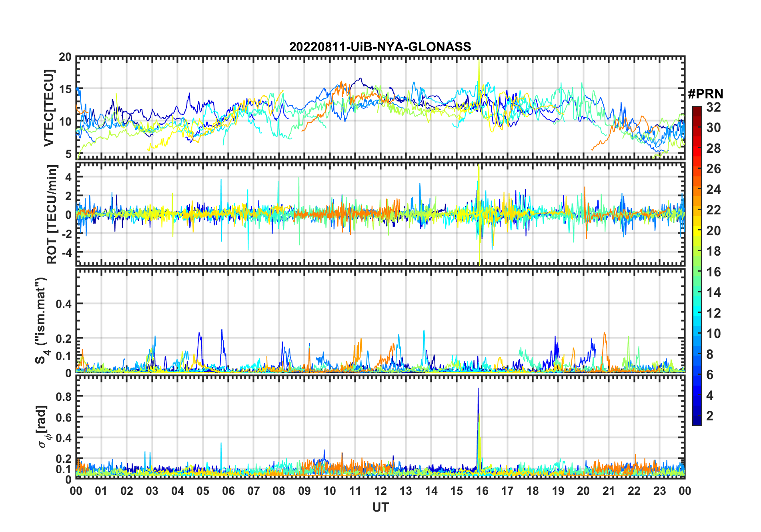This screenshot has width=761, height=532.
Task: Select the dark red top of the colorbar
Action: pyautogui.click(x=697, y=110)
